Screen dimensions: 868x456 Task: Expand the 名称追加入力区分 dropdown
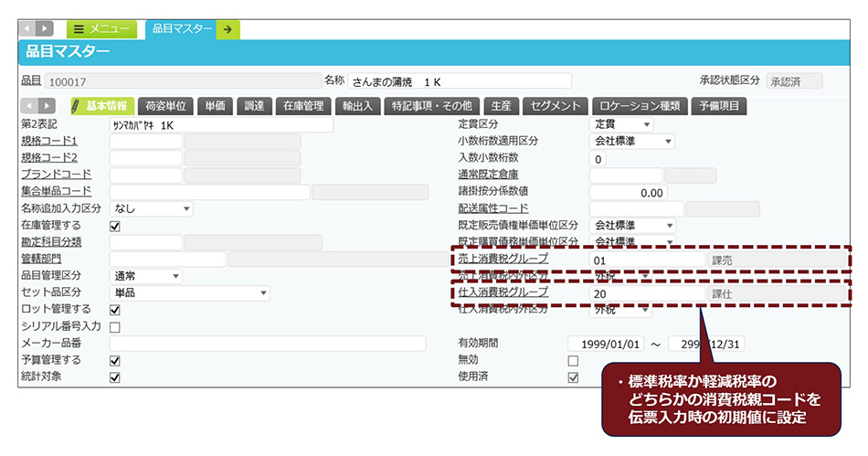tap(151, 209)
